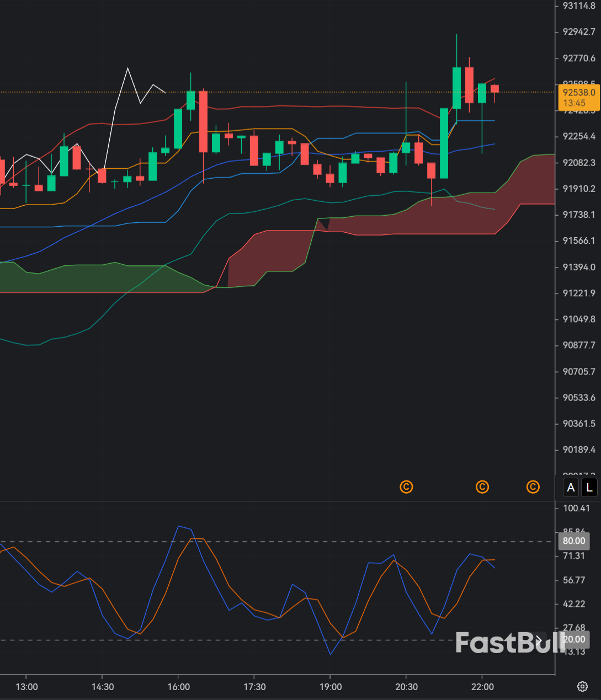The image size is (601, 700).
Task: Click the 22:00 time axis label
Action: (482, 687)
